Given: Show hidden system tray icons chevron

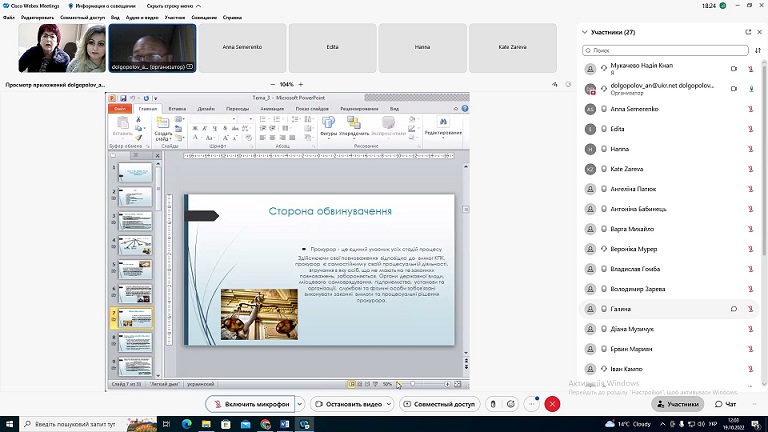Looking at the screenshot, I should point(663,424).
